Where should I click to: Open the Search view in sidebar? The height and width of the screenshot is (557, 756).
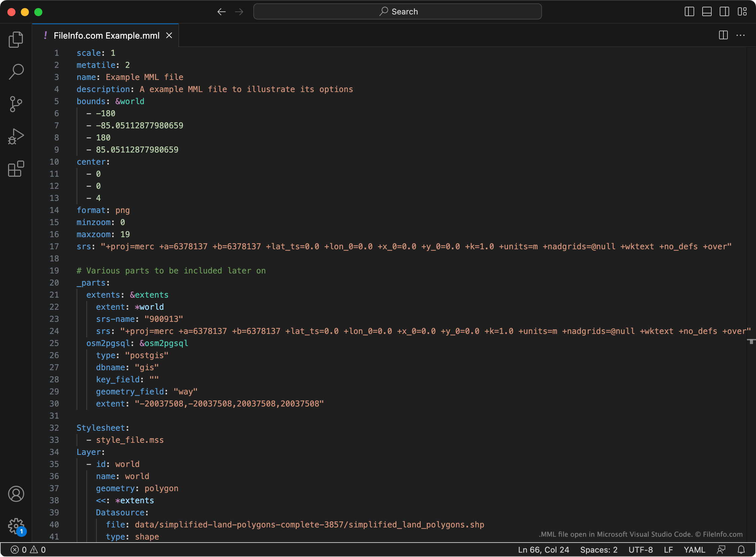[x=16, y=72]
